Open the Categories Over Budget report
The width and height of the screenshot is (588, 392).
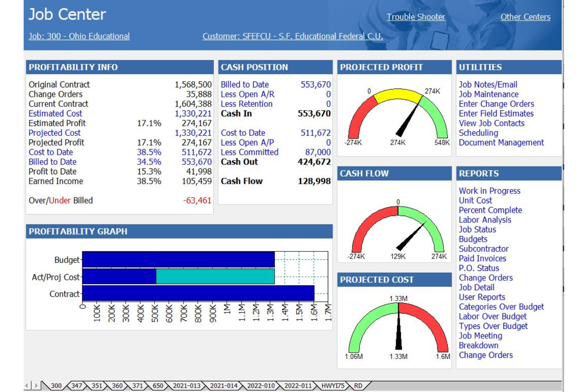point(501,307)
